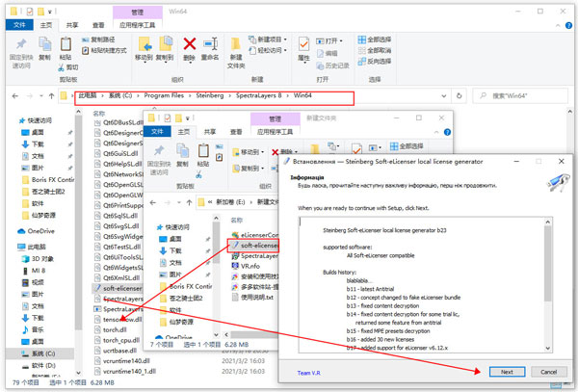Select soft-elicenser in back Win64 file list
The width and height of the screenshot is (578, 392).
[x=118, y=288]
